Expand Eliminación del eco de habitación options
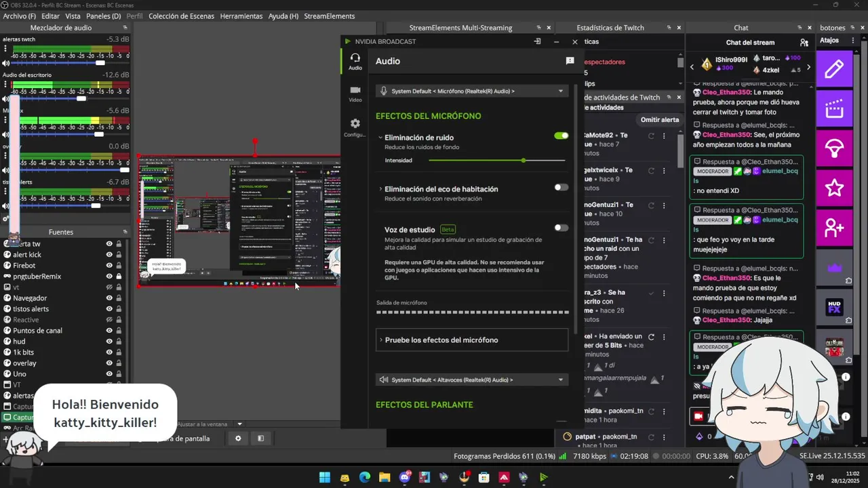The image size is (868, 488). click(x=380, y=189)
